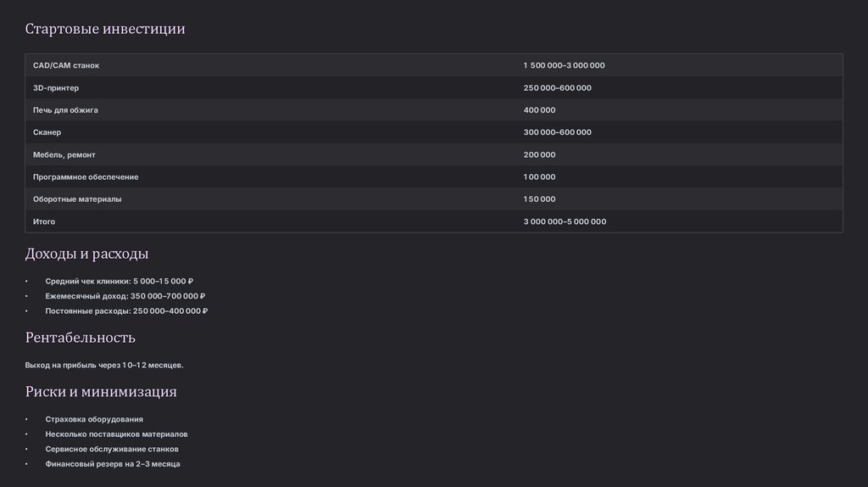868x487 pixels.
Task: Select the total amount "3 000 000–5 000 000"
Action: 565,221
